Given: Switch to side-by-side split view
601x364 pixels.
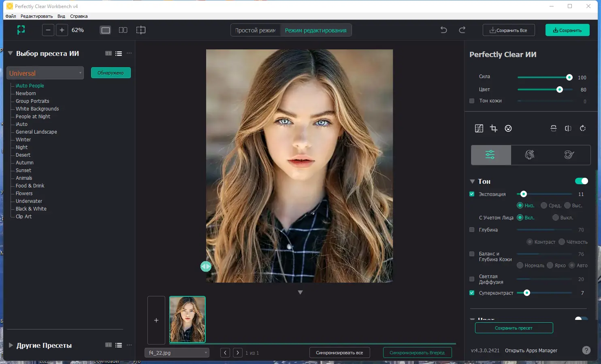Looking at the screenshot, I should click(x=123, y=30).
